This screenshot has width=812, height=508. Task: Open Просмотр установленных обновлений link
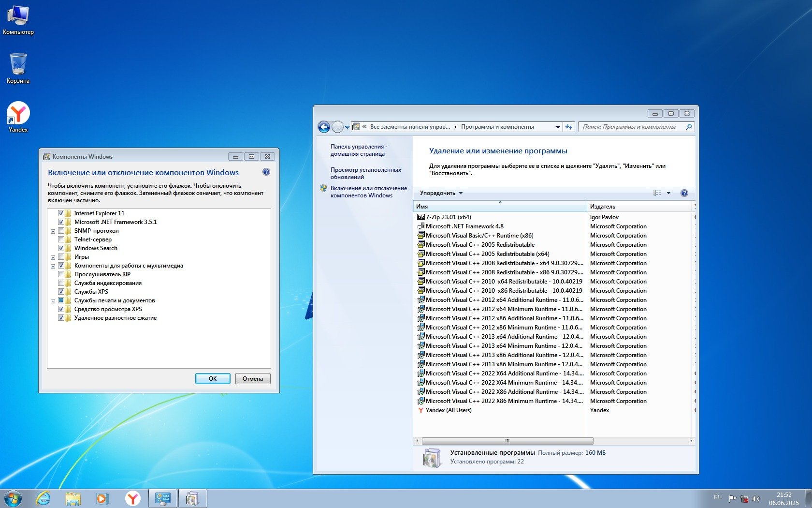point(365,173)
